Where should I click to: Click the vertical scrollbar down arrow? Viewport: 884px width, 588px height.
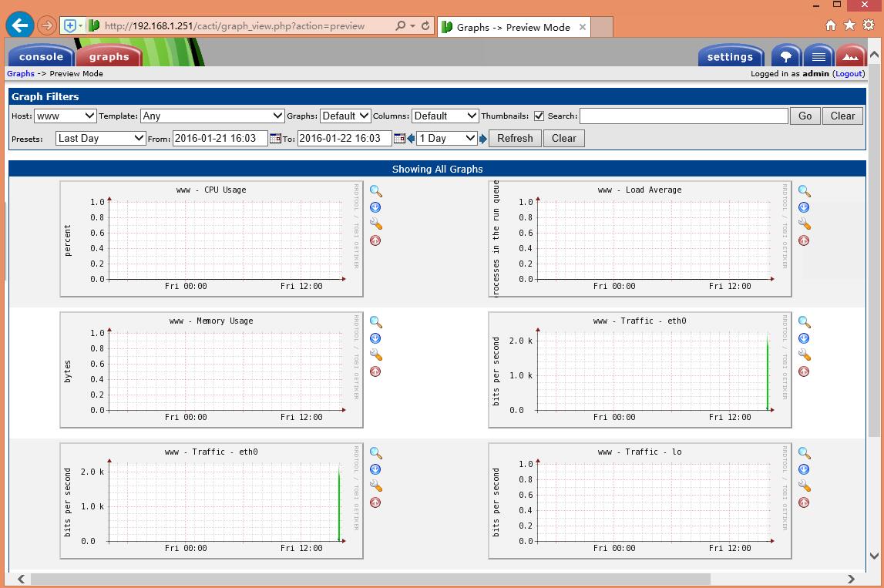point(875,556)
